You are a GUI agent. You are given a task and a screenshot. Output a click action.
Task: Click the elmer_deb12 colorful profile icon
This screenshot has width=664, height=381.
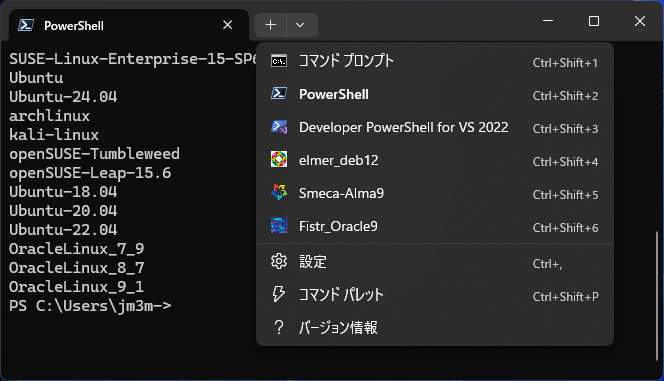click(x=279, y=160)
